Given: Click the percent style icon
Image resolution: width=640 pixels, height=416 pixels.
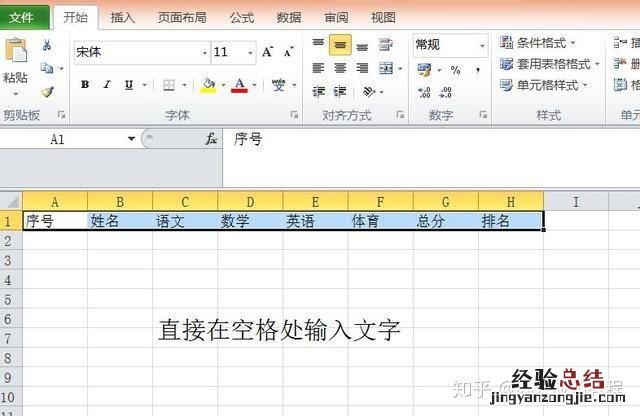Looking at the screenshot, I should point(455,70).
